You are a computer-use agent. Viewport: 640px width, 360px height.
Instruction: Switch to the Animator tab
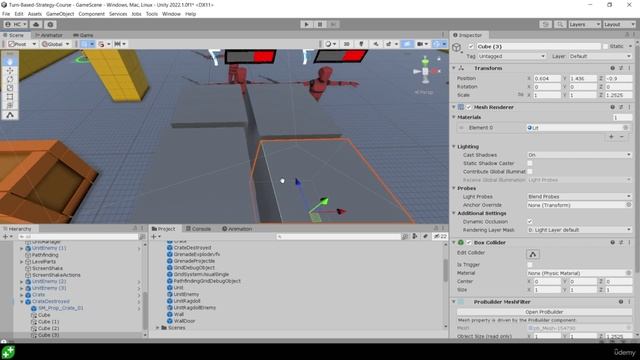(x=49, y=35)
